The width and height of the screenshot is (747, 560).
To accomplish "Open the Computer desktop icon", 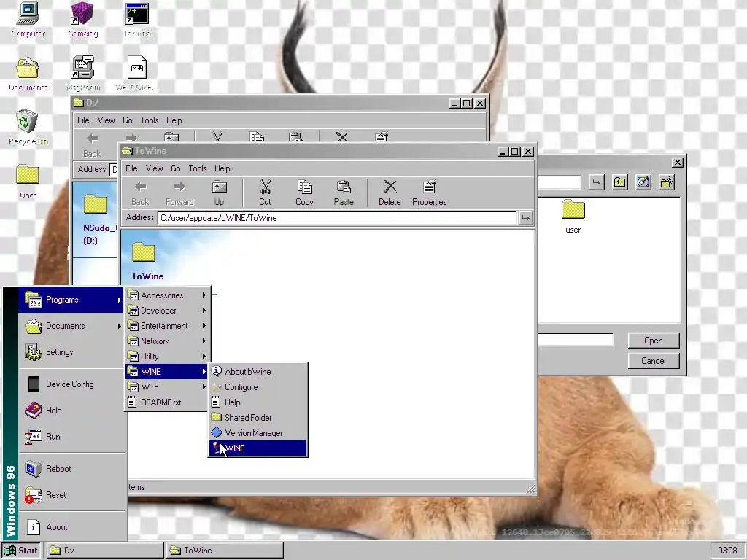I will pyautogui.click(x=28, y=20).
